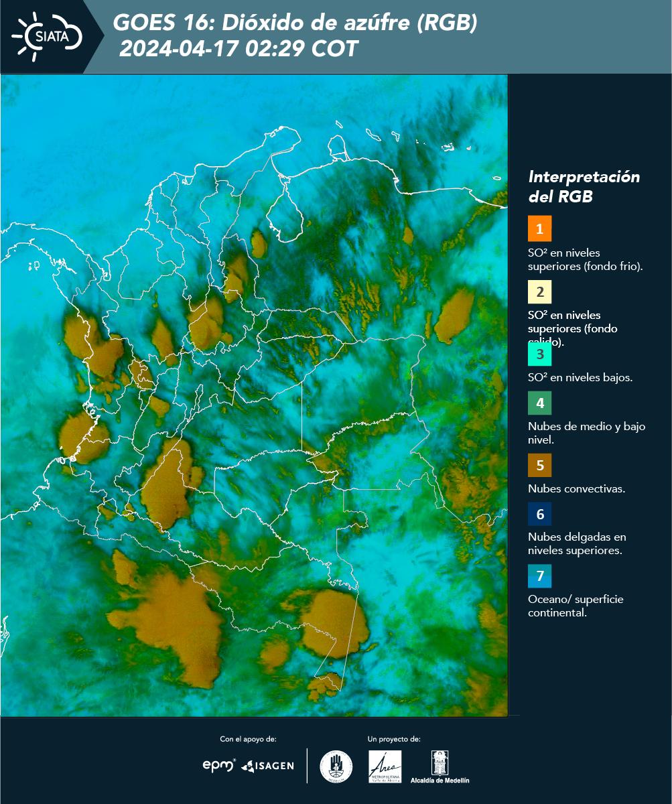Click the "SO² en niveles bajos." legend text
Image resolution: width=672 pixels, height=804 pixels.
(x=580, y=377)
